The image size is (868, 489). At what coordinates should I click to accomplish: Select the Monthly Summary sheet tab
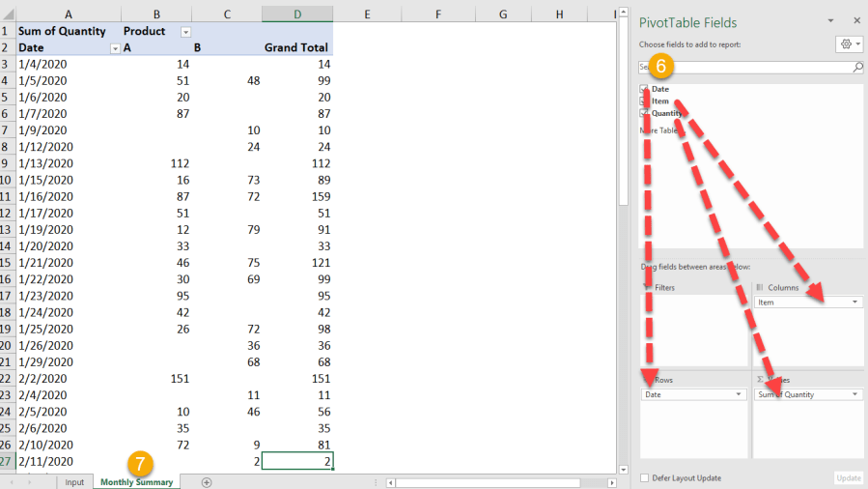[x=136, y=482]
